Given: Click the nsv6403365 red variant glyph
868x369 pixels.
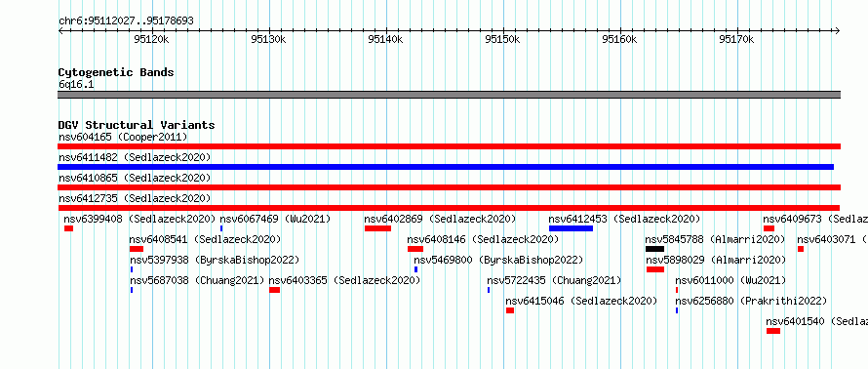Looking at the screenshot, I should pyautogui.click(x=275, y=290).
